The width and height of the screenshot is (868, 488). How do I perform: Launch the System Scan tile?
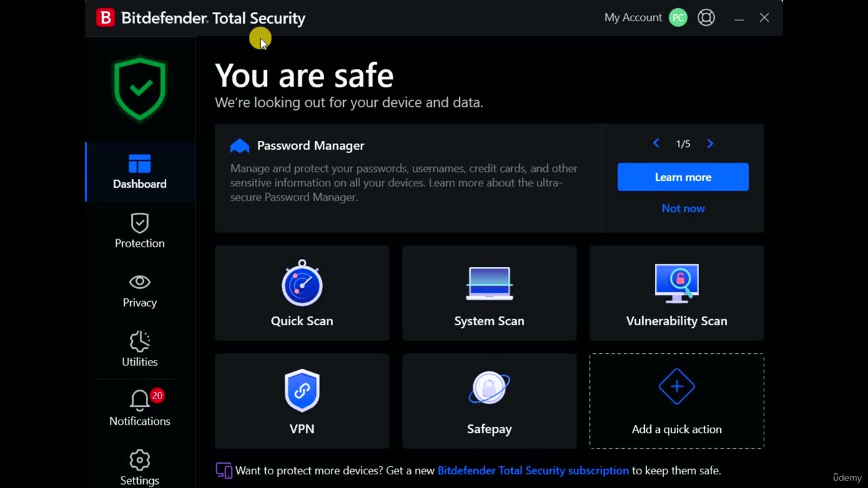[x=489, y=293]
